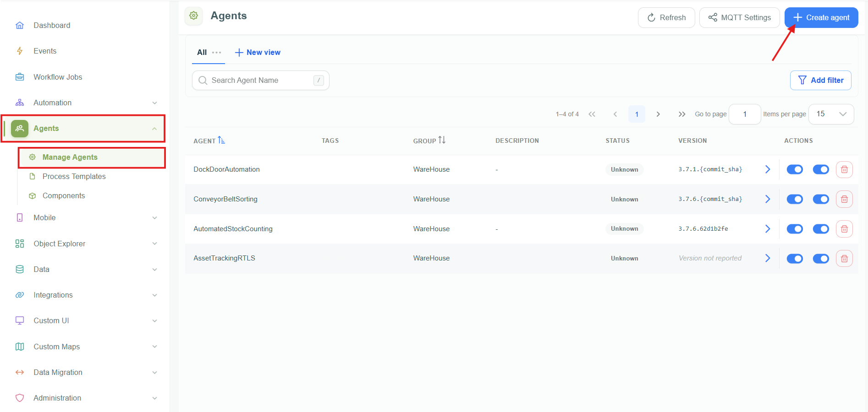Image resolution: width=868 pixels, height=412 pixels.
Task: Select the All view tab
Action: 202,52
